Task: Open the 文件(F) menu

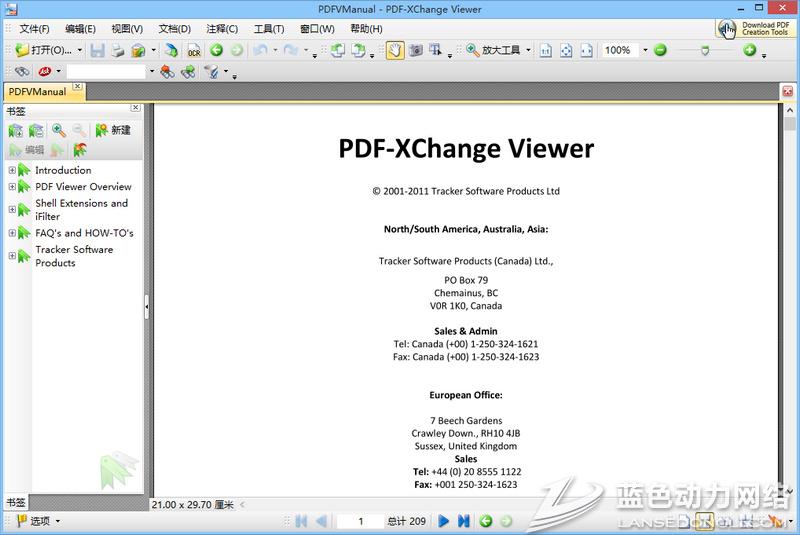Action: [34, 29]
